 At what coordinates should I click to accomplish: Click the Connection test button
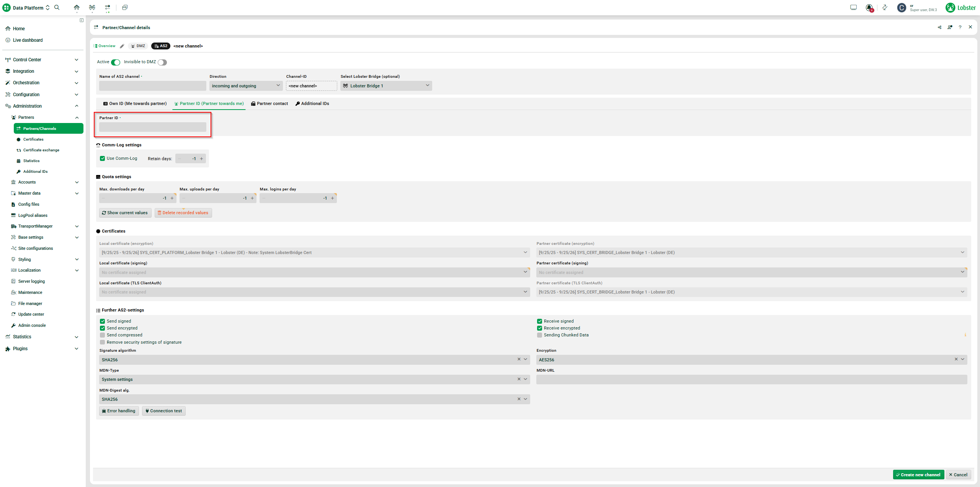163,411
